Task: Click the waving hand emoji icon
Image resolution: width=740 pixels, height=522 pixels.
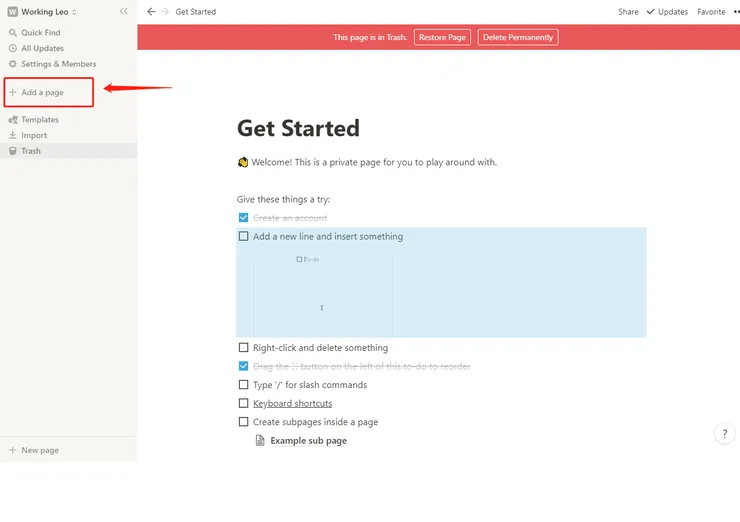Action: pyautogui.click(x=243, y=162)
